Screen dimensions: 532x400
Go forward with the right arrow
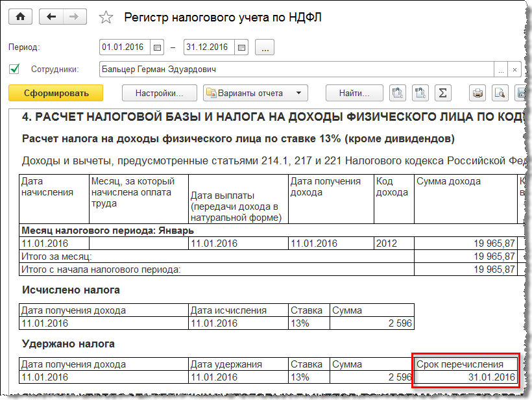tap(75, 17)
